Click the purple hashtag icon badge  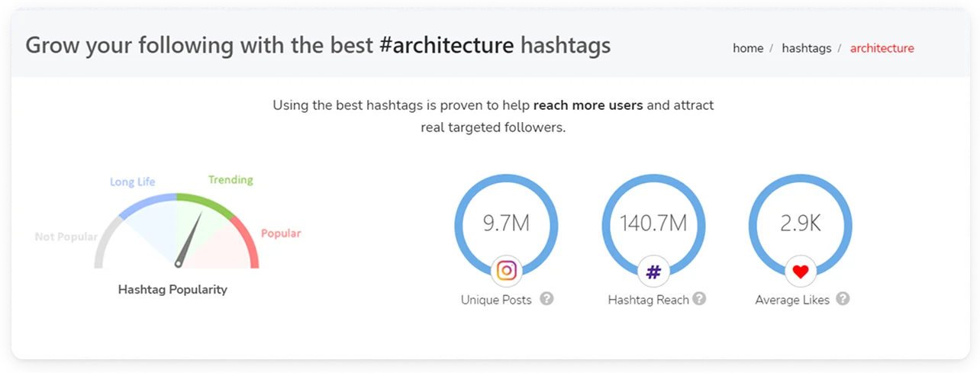point(653,270)
